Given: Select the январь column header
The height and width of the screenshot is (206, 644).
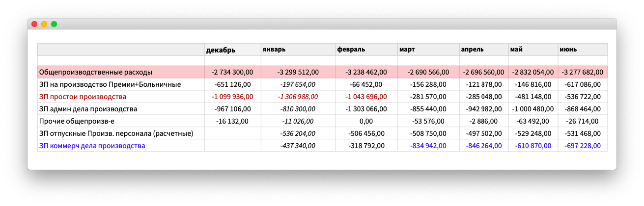Looking at the screenshot, I should [x=274, y=50].
